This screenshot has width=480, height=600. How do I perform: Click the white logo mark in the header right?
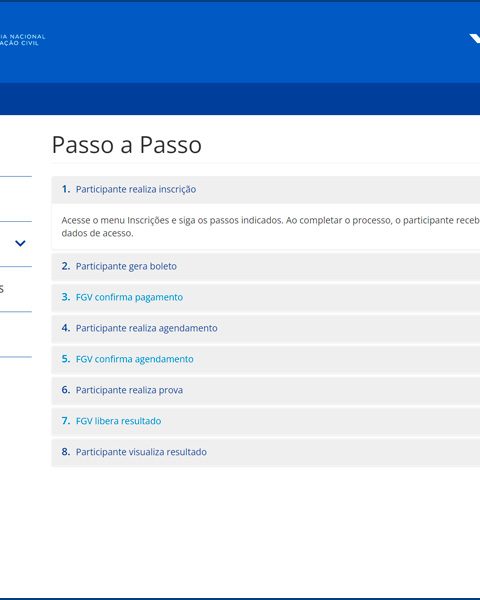pyautogui.click(x=475, y=39)
